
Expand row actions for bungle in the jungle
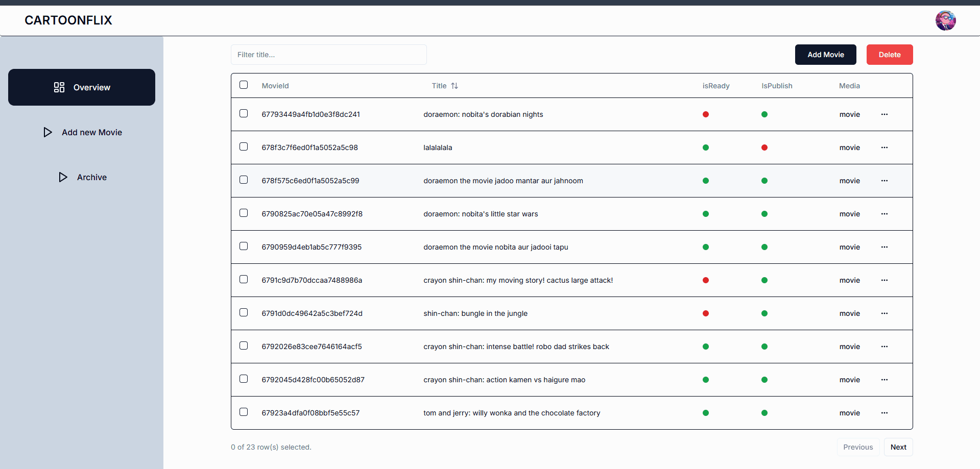884,313
